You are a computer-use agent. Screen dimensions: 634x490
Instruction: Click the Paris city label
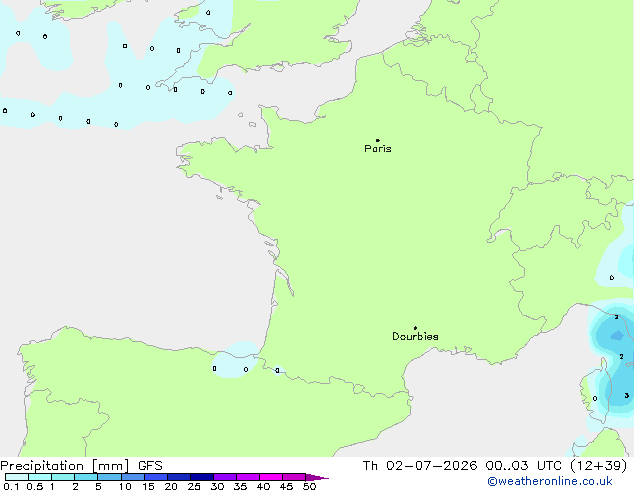point(378,148)
